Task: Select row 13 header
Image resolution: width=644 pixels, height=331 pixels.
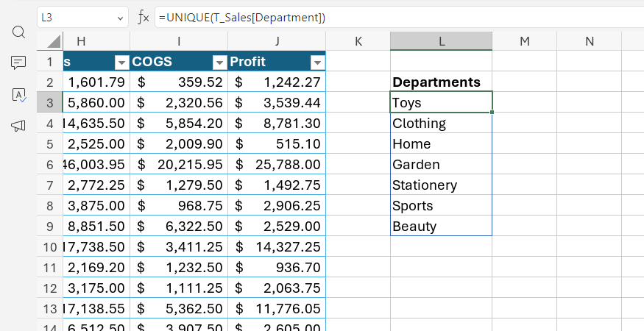Action: [x=50, y=308]
